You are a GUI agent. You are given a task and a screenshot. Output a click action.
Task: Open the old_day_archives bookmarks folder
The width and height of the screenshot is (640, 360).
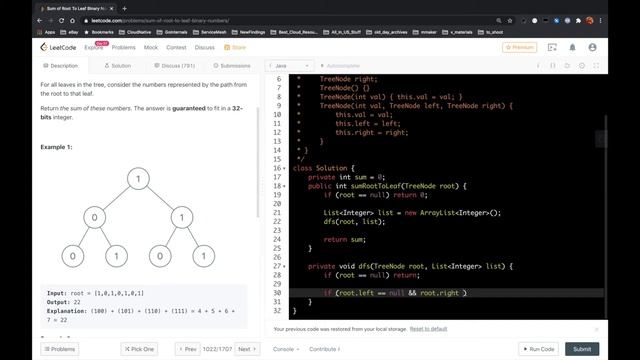pyautogui.click(x=387, y=32)
